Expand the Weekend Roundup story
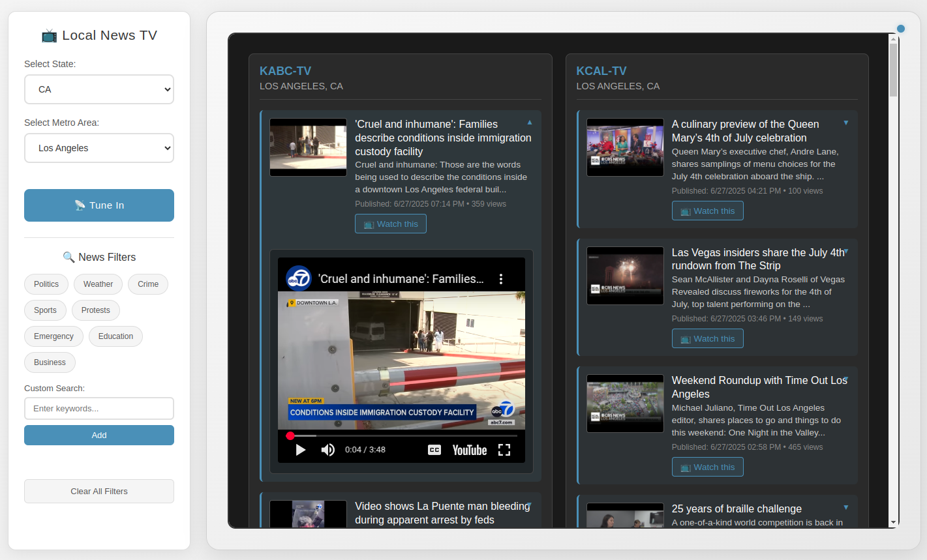 tap(846, 379)
